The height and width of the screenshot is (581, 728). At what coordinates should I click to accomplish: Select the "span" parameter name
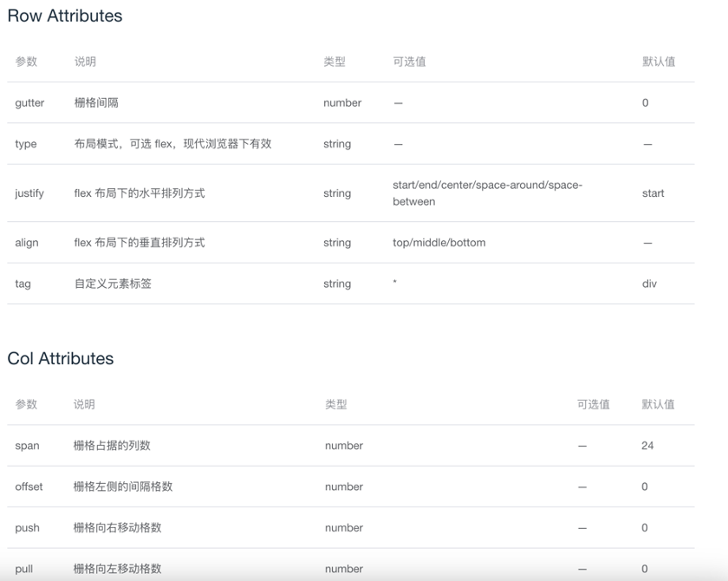pos(27,446)
